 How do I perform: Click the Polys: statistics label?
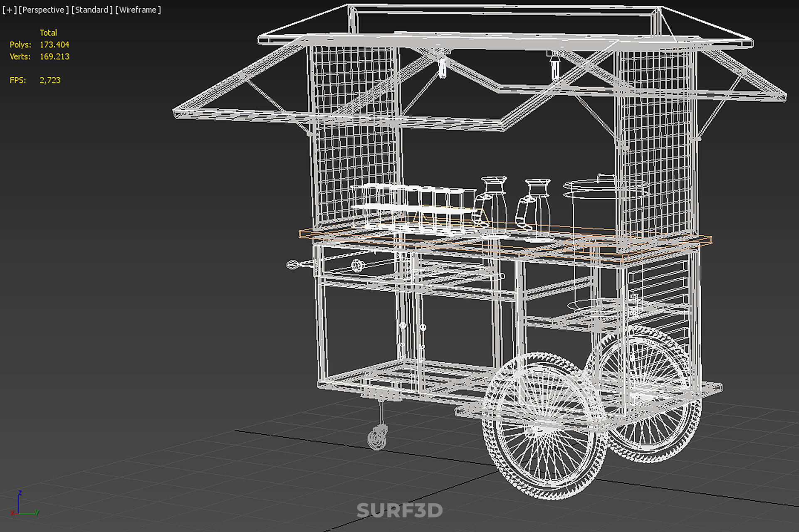20,44
